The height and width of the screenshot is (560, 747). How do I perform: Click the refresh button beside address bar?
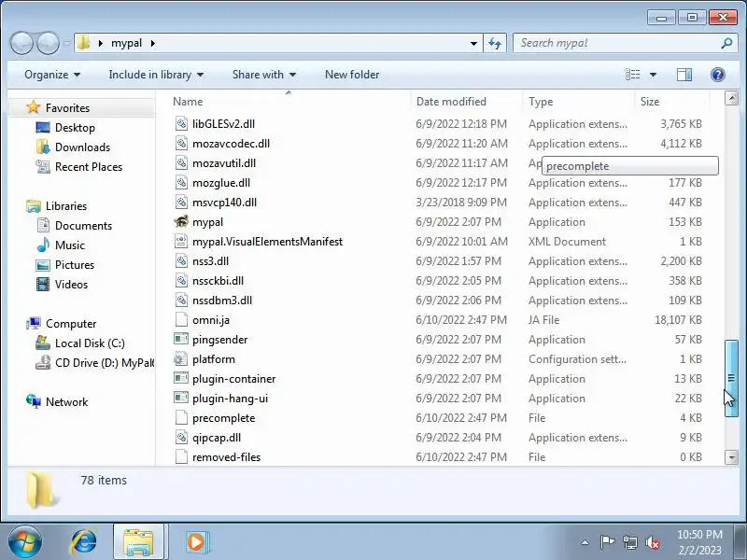coord(495,43)
